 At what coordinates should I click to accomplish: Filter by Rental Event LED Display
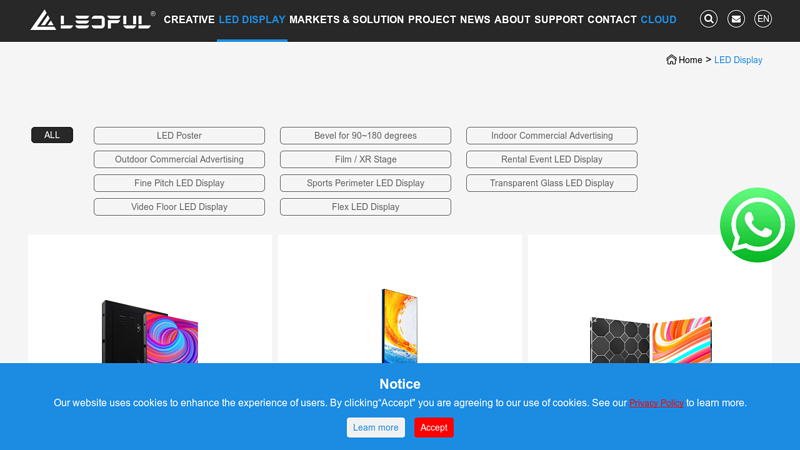pyautogui.click(x=552, y=159)
